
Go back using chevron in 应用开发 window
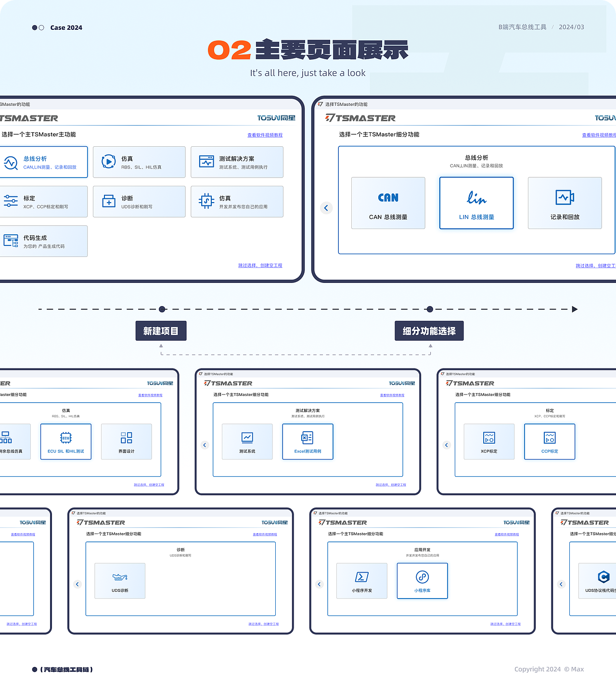pyautogui.click(x=319, y=584)
